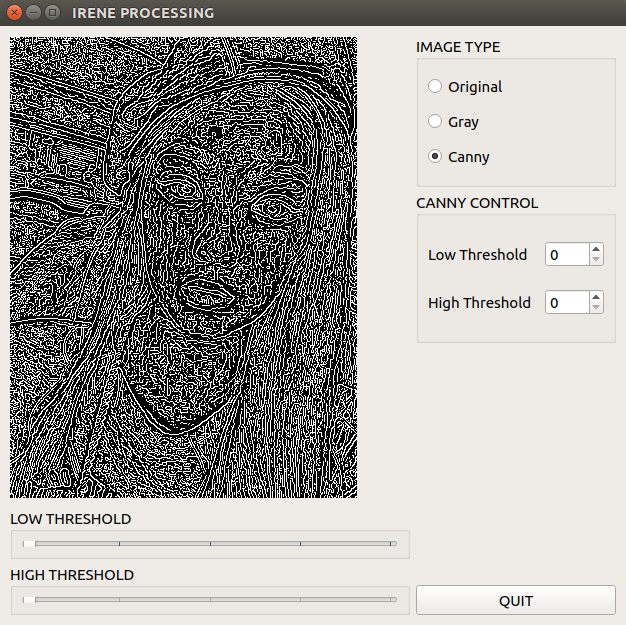This screenshot has width=626, height=625.
Task: Decrease Low Threshold with down arrow
Action: tap(596, 260)
